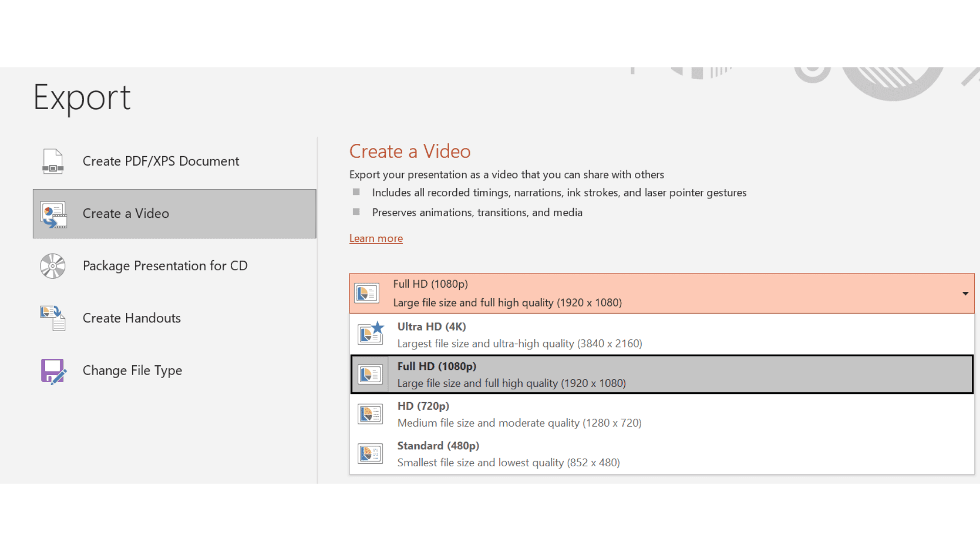
Task: Pick HD (720p) medium quality option
Action: coord(662,414)
